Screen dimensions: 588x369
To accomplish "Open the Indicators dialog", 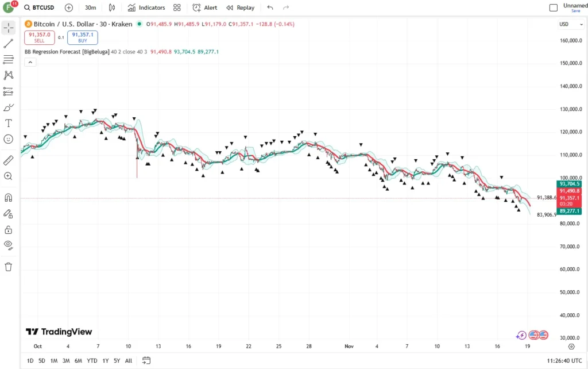I will (146, 7).
